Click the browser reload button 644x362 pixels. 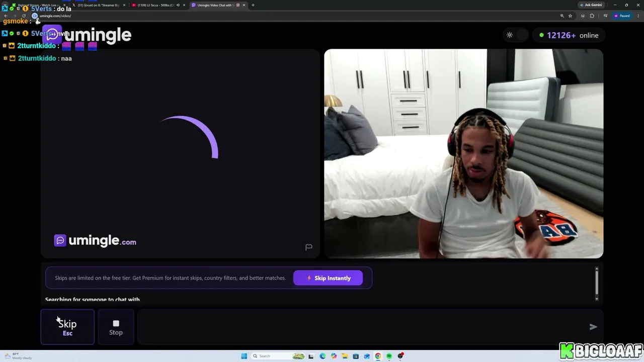click(x=23, y=16)
